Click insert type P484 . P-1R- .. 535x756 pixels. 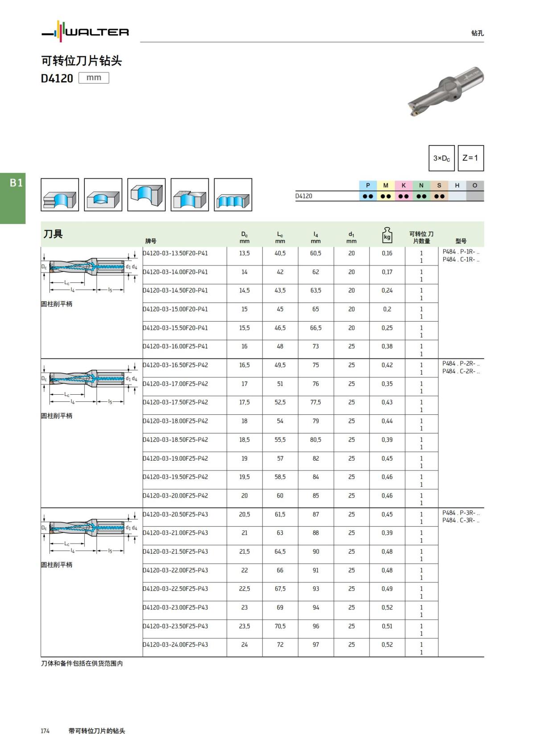click(x=461, y=252)
